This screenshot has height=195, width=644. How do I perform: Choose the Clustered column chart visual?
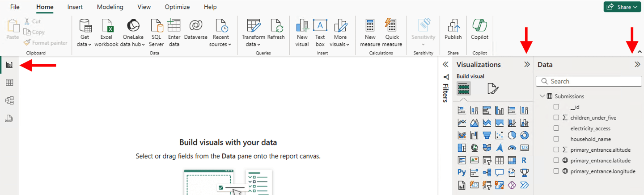tap(500, 110)
